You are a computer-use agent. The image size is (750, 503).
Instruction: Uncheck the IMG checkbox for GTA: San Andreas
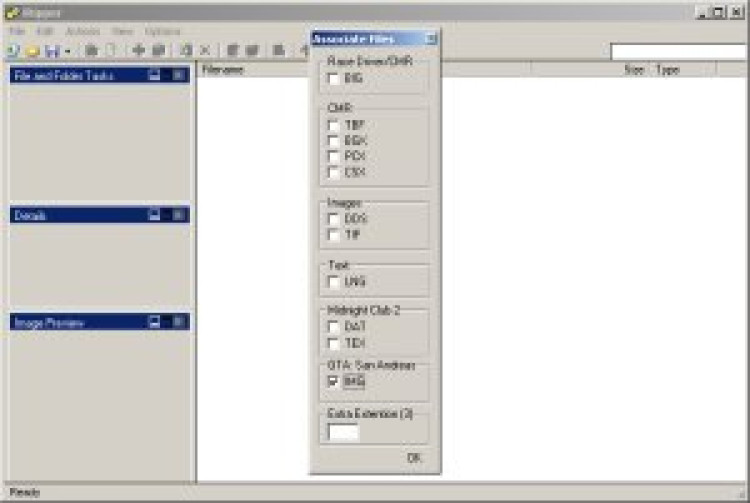pyautogui.click(x=334, y=382)
